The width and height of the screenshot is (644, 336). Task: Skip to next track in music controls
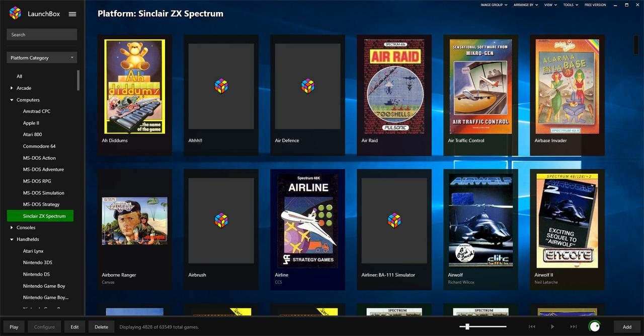(x=573, y=327)
